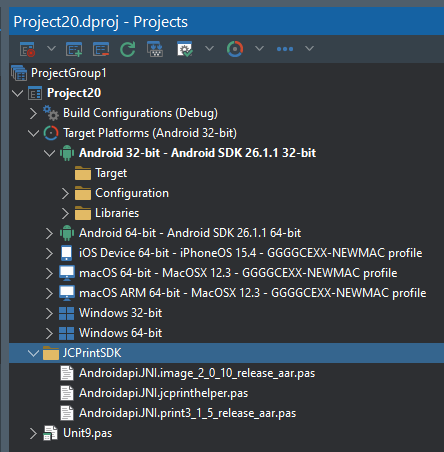Click the Remove Project toolbar icon
Viewport: 444px width, 452px height.
[x=101, y=49]
